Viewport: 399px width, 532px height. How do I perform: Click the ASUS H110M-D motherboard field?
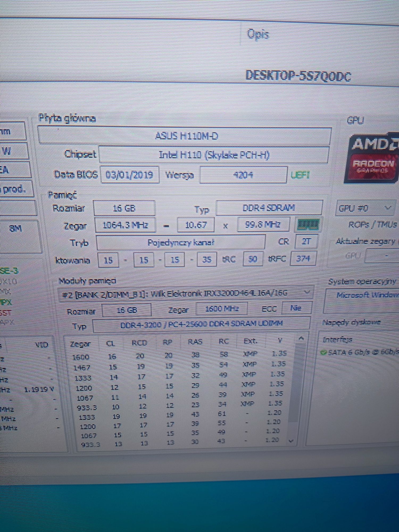pyautogui.click(x=185, y=136)
